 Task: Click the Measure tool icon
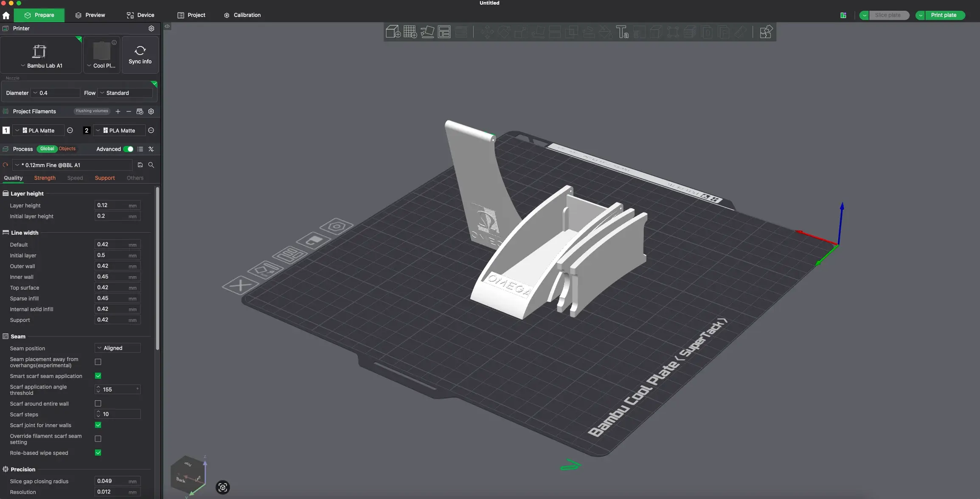coord(741,31)
